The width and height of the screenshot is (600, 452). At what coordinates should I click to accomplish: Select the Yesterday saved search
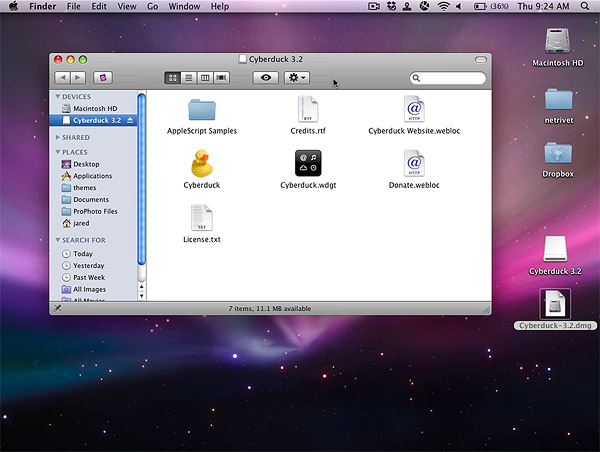93,266
